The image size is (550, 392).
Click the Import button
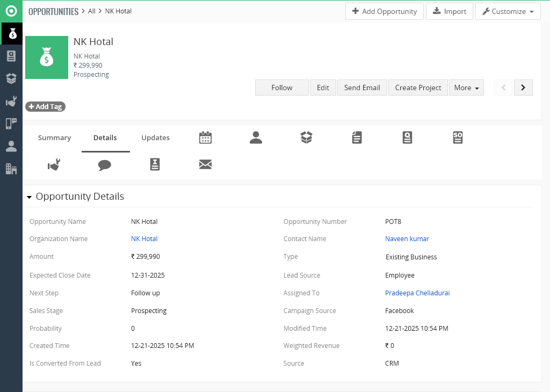click(x=450, y=11)
